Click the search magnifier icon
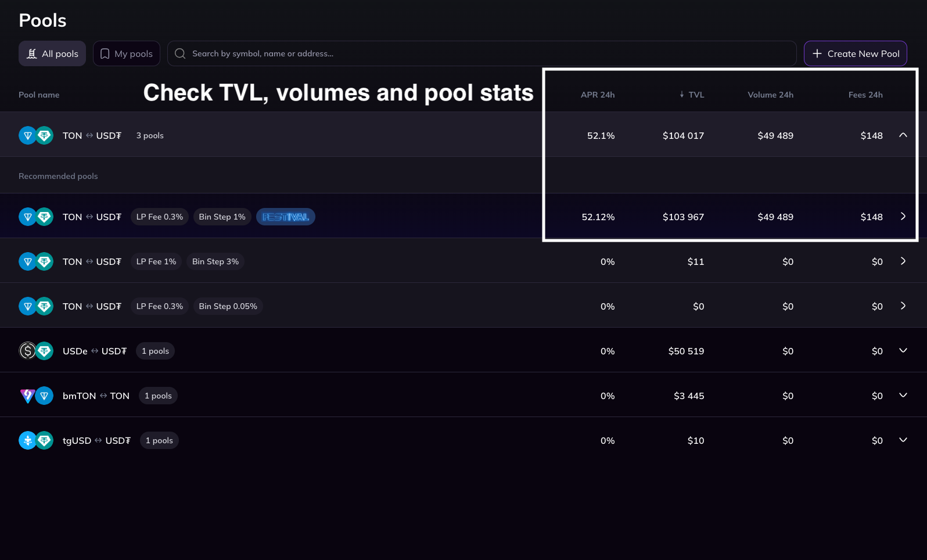The width and height of the screenshot is (927, 560). [x=180, y=53]
